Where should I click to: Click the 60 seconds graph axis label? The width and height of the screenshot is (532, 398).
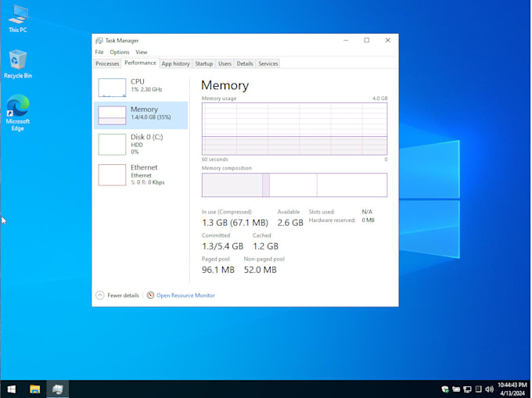[215, 160]
